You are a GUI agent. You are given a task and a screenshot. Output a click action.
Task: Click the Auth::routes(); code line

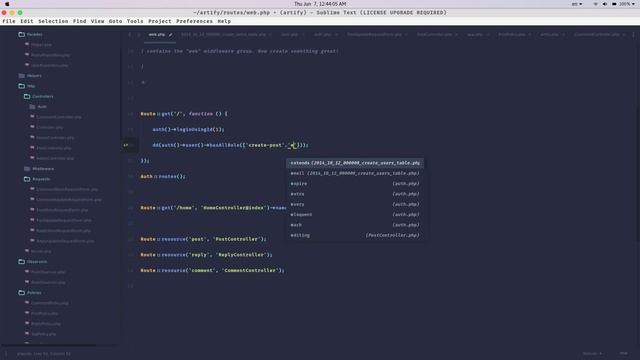(x=163, y=176)
